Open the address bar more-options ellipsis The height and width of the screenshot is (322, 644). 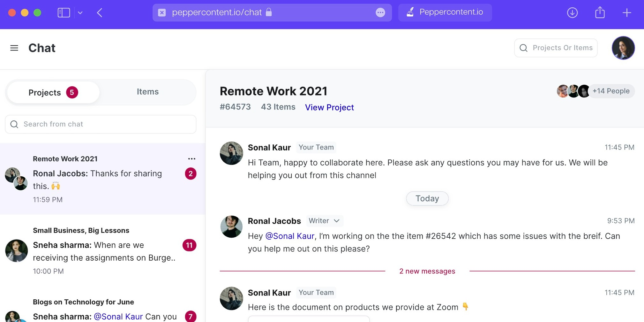(380, 13)
